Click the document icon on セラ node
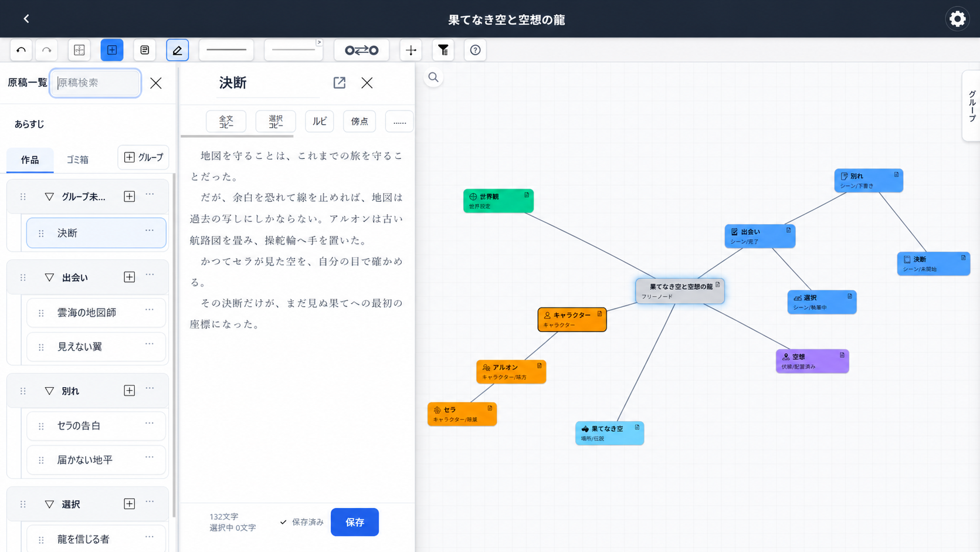This screenshot has height=552, width=980. (x=490, y=408)
